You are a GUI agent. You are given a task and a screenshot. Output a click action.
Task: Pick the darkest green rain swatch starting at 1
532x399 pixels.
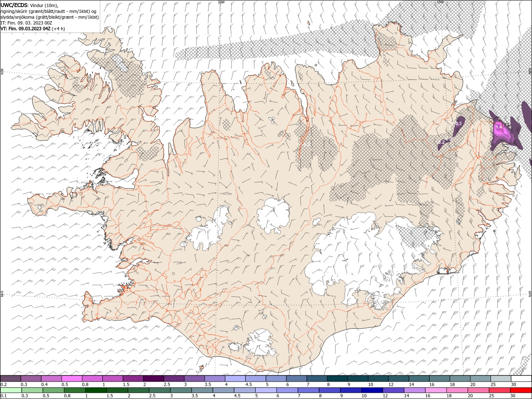[96, 390]
